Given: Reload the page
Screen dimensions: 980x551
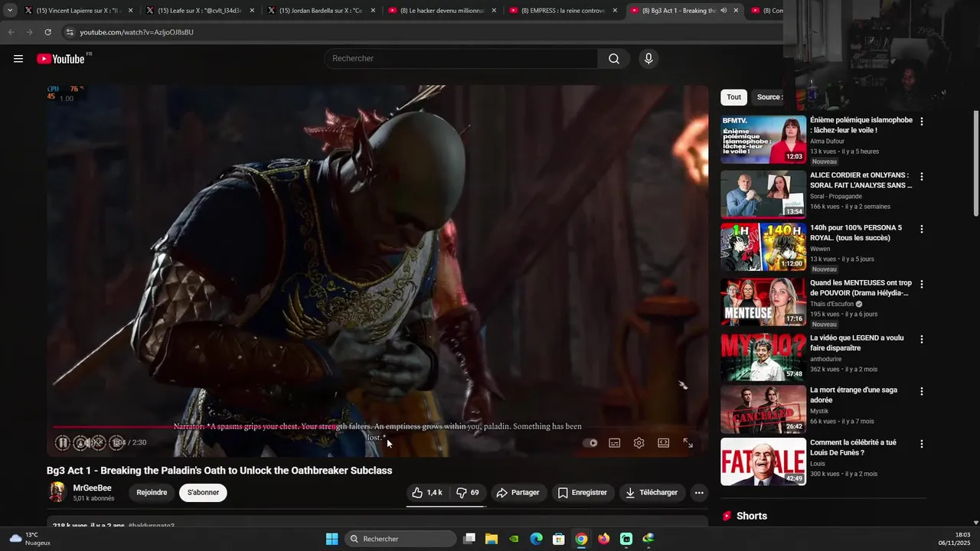Looking at the screenshot, I should [x=47, y=32].
